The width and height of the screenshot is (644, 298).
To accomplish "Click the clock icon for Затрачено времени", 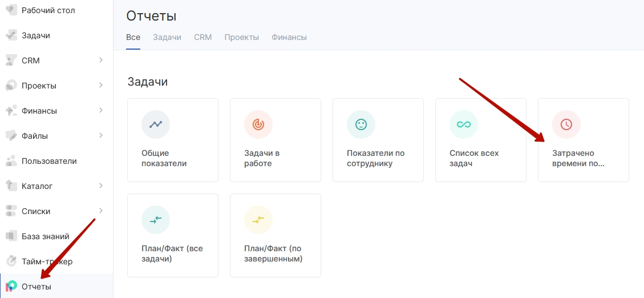I will (566, 124).
